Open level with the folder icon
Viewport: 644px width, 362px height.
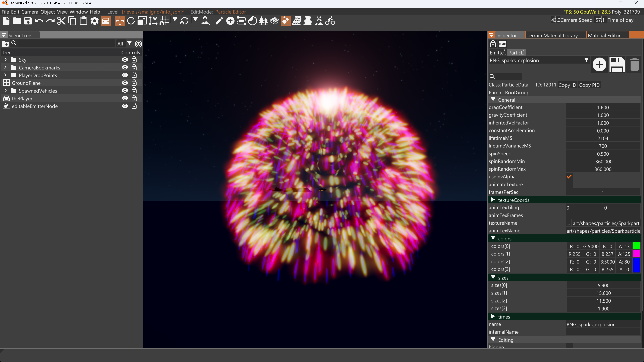coord(17,21)
